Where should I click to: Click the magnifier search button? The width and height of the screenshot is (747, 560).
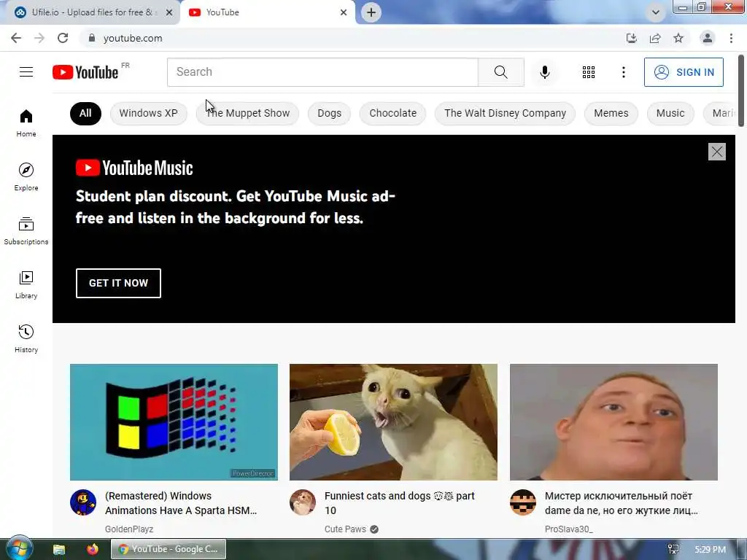point(500,72)
